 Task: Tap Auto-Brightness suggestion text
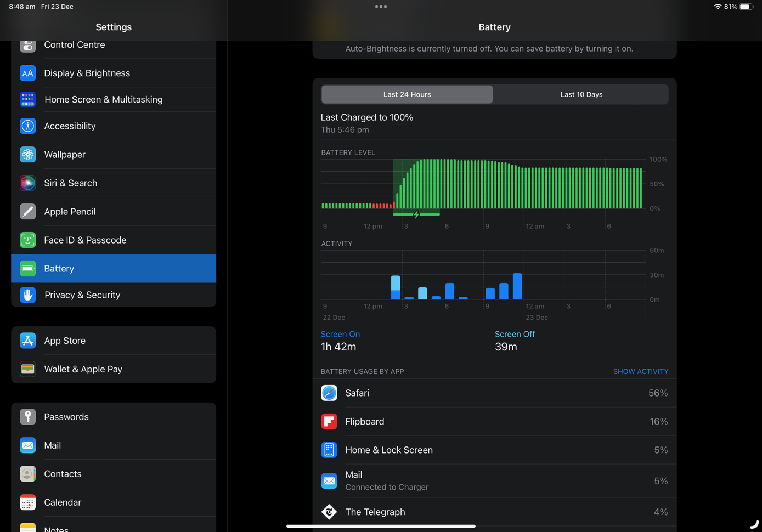(489, 49)
